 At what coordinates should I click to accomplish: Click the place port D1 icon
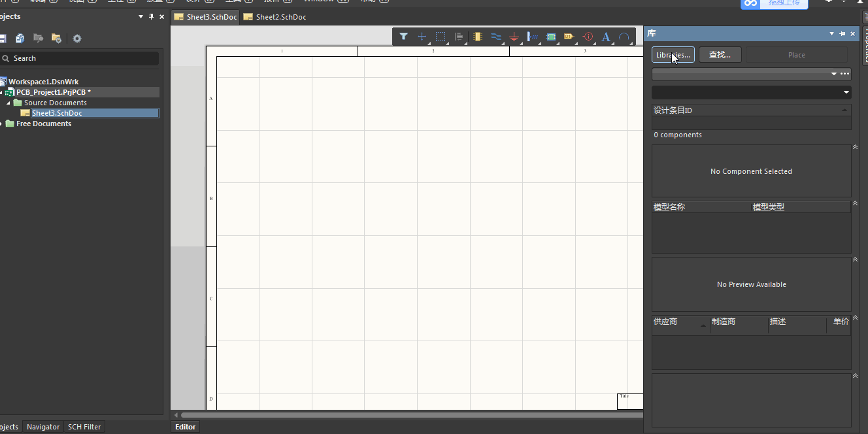569,37
